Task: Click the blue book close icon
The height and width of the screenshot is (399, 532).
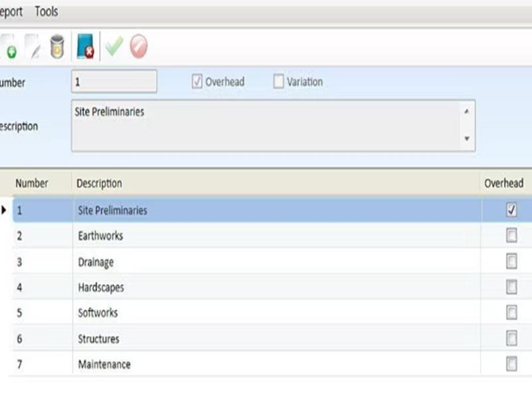Action: pyautogui.click(x=85, y=47)
